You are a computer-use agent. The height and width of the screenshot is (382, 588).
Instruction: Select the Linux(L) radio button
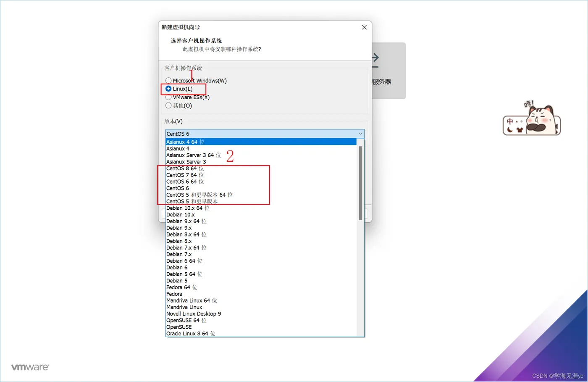(168, 89)
